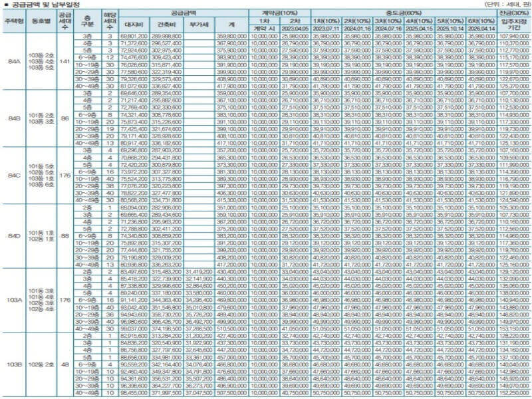Select the '잔금(30%)' header cell
The width and height of the screenshot is (532, 399).
click(x=513, y=13)
